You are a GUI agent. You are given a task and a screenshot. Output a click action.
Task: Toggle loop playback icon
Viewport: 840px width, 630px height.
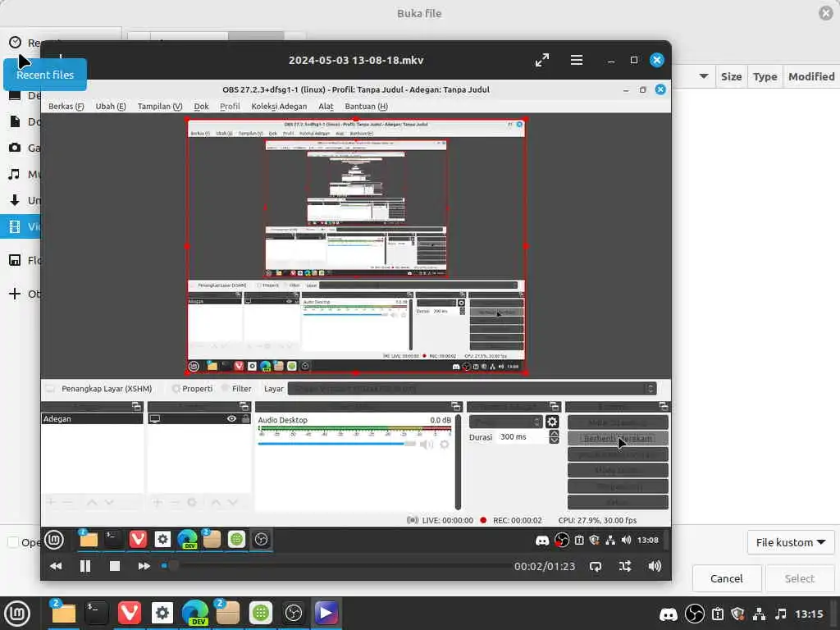[x=596, y=566]
